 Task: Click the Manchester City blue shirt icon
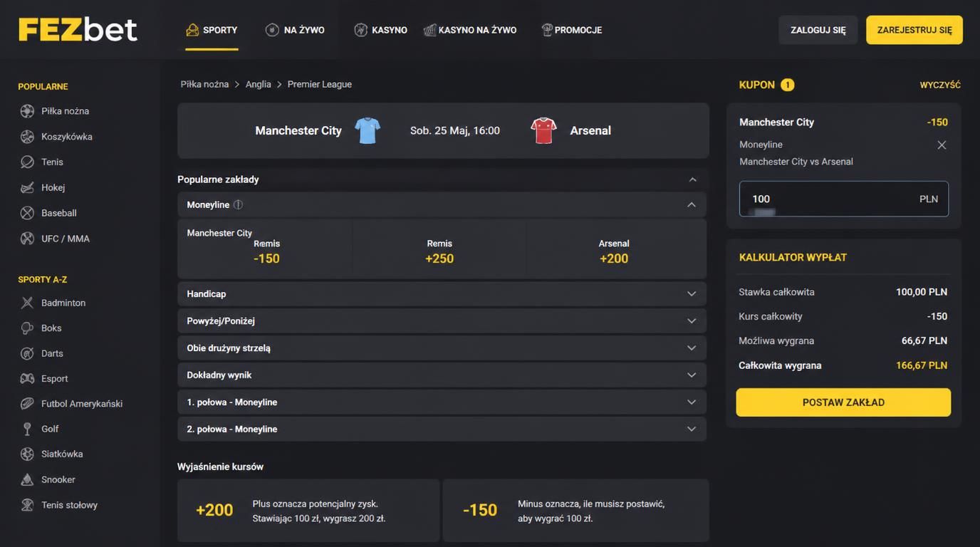click(x=367, y=130)
